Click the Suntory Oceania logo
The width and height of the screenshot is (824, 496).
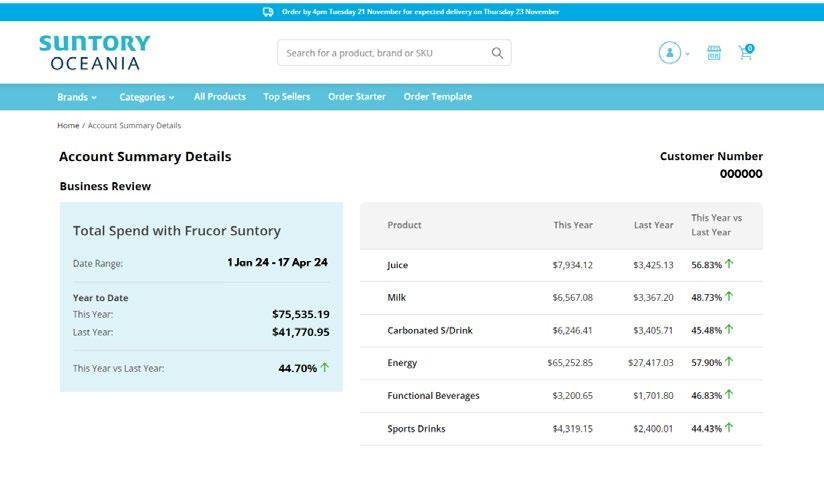(x=95, y=53)
